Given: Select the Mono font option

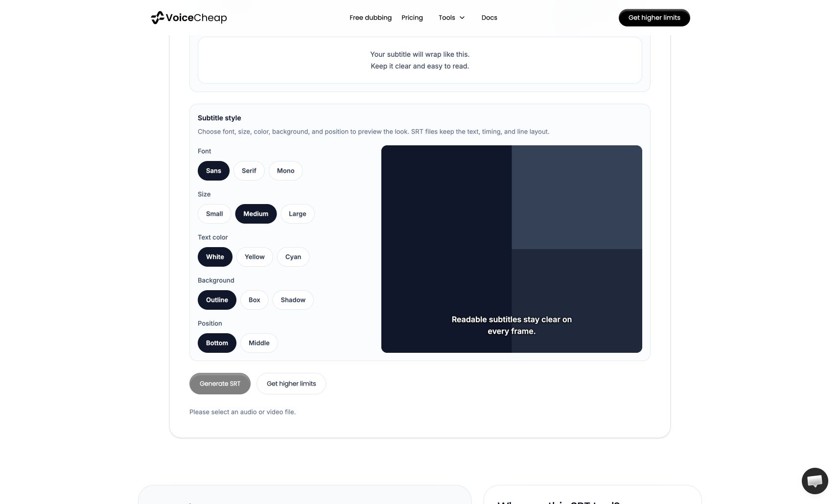Looking at the screenshot, I should 285,171.
